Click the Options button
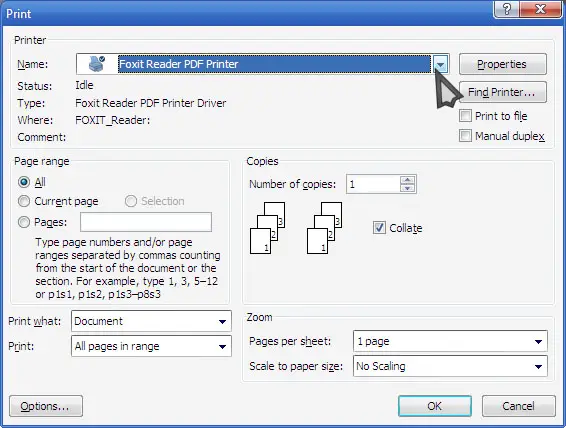The image size is (566, 428). pyautogui.click(x=46, y=406)
